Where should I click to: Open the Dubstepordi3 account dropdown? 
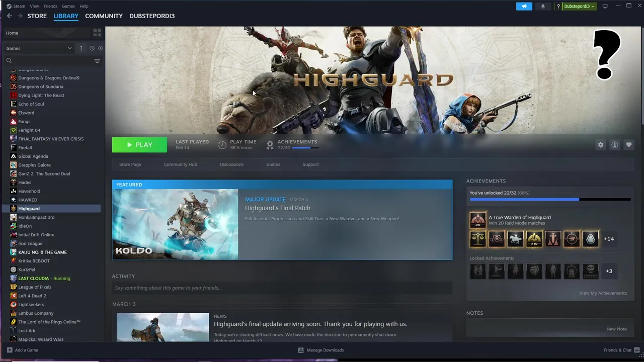(x=579, y=6)
